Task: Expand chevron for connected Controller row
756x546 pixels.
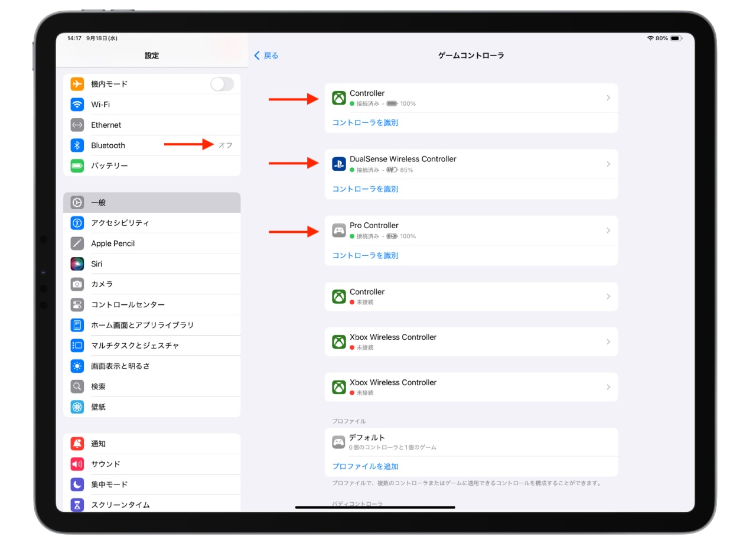Action: pyautogui.click(x=608, y=98)
